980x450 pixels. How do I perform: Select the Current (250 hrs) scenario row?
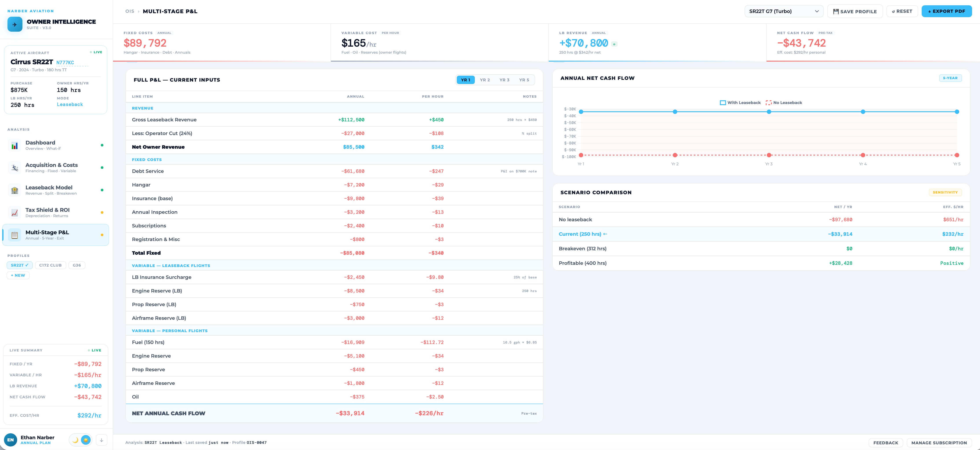[761, 234]
